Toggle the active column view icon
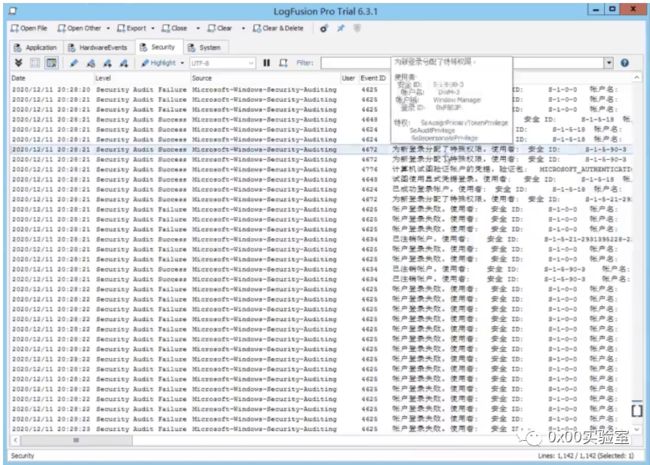 click(x=51, y=63)
